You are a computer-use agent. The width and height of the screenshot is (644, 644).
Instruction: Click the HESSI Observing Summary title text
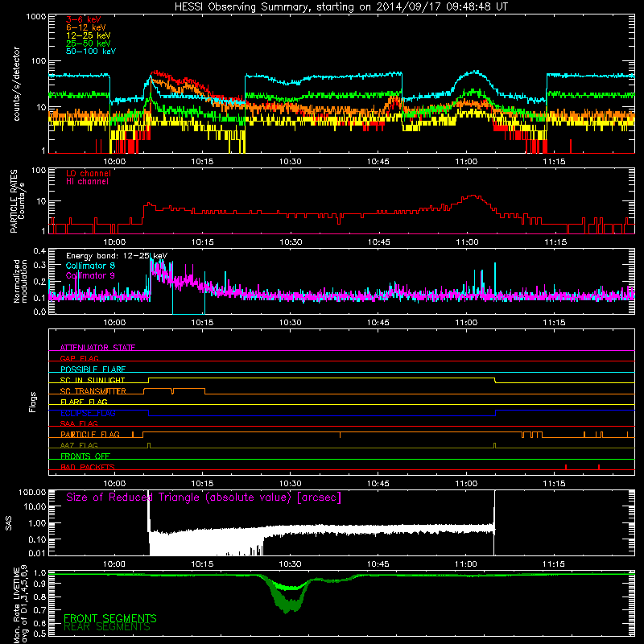click(341, 7)
